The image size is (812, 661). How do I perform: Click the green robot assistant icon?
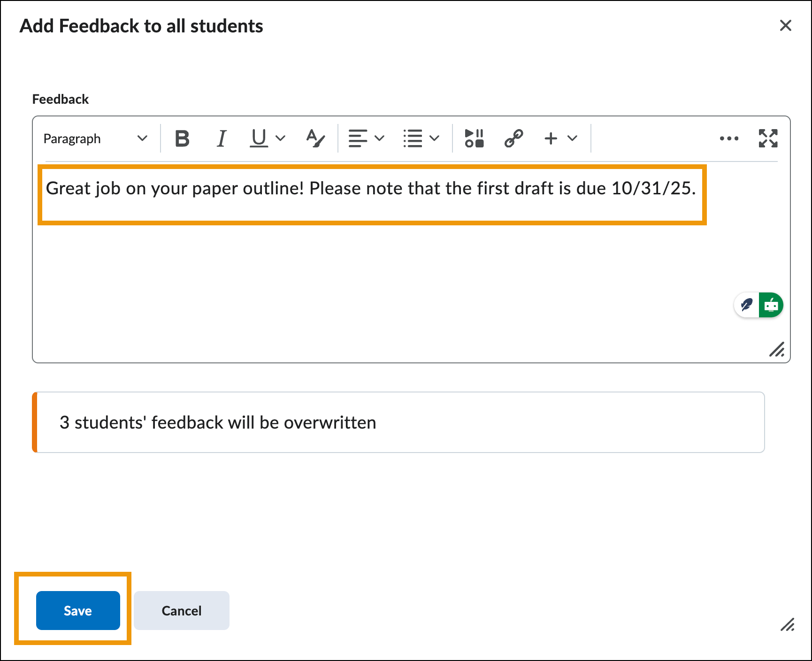771,305
